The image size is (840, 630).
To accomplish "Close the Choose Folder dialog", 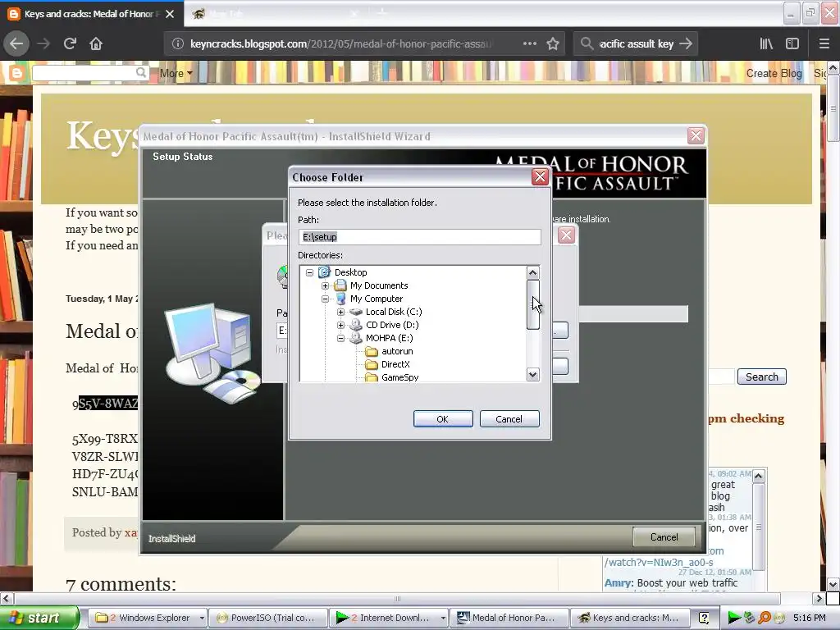I will (x=540, y=177).
